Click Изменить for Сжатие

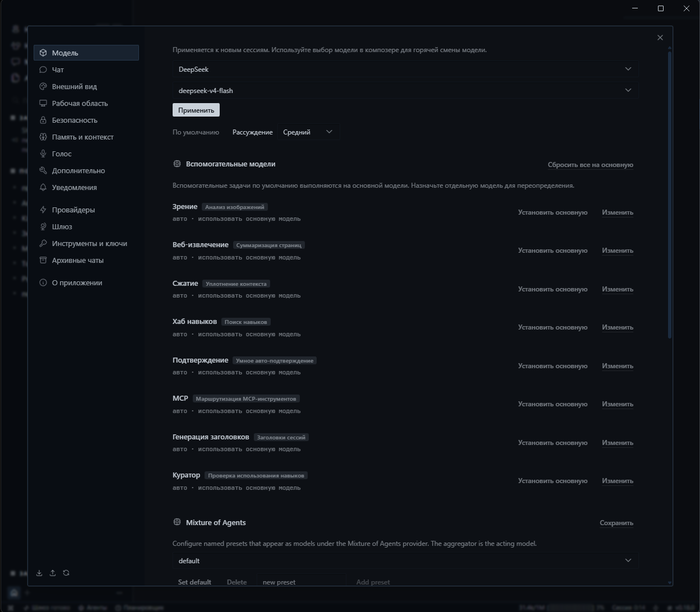click(x=618, y=289)
